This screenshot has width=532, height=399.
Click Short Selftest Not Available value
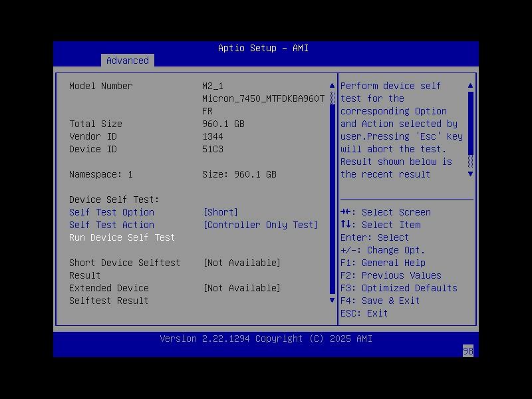(x=241, y=263)
